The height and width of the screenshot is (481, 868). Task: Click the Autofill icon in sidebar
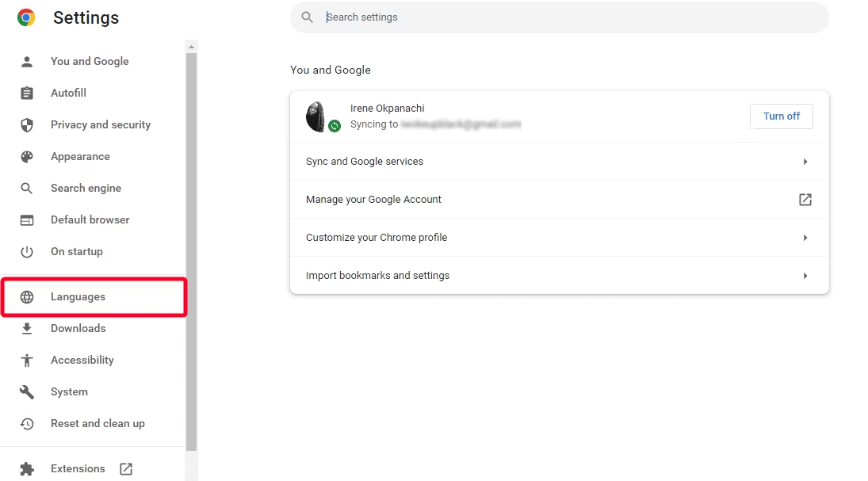coord(28,93)
